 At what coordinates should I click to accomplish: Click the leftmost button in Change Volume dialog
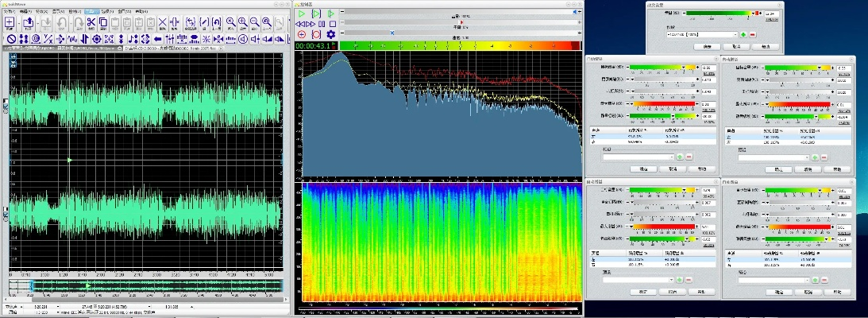706,47
